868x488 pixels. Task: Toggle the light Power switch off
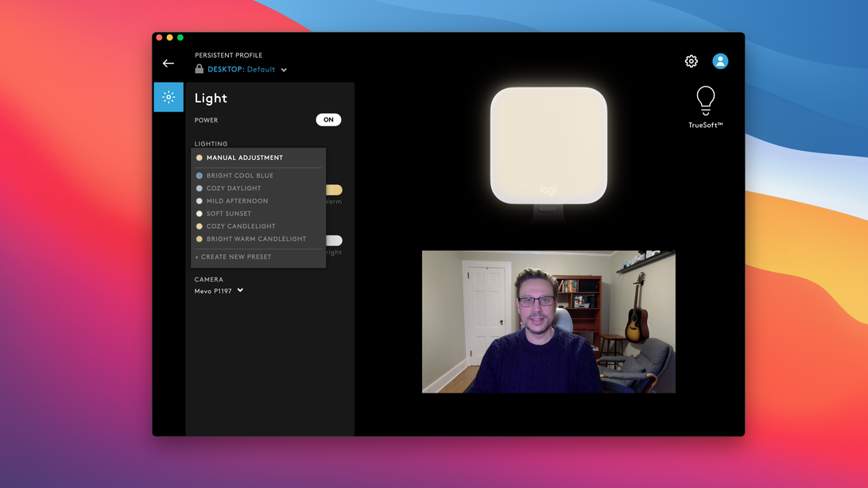(328, 120)
